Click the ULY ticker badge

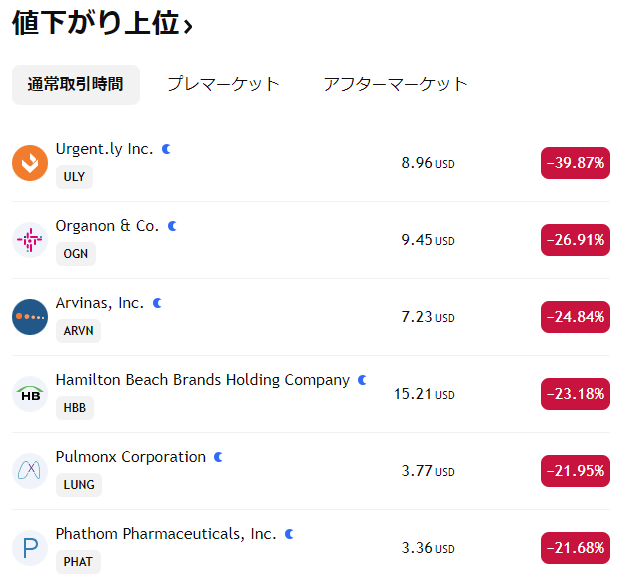(x=74, y=177)
